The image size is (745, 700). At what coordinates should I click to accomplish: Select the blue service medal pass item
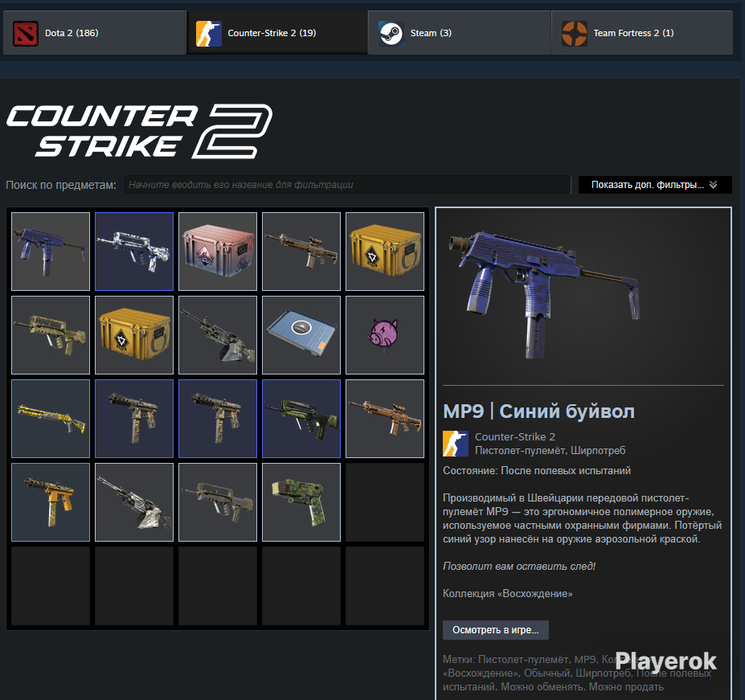click(301, 335)
